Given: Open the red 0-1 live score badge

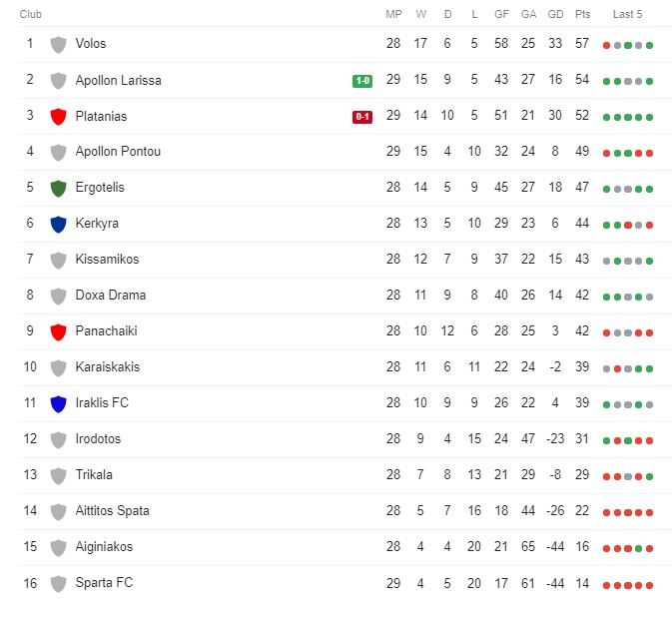Looking at the screenshot, I should point(362,117).
